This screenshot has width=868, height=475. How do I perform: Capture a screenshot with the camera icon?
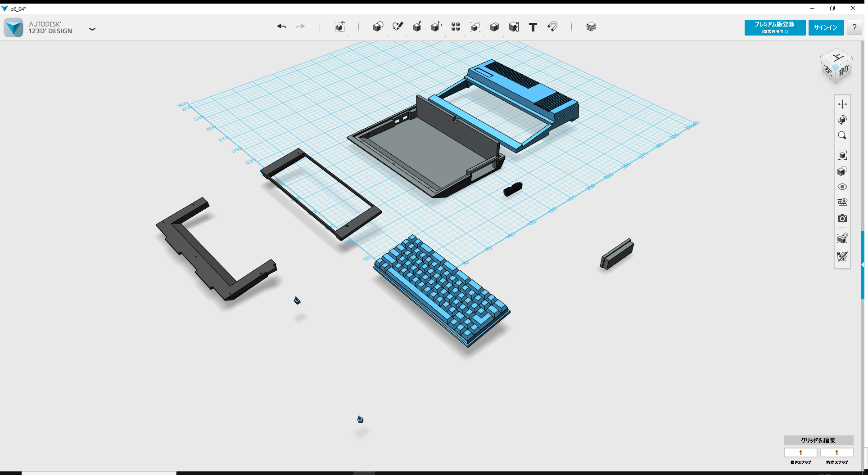pyautogui.click(x=843, y=218)
